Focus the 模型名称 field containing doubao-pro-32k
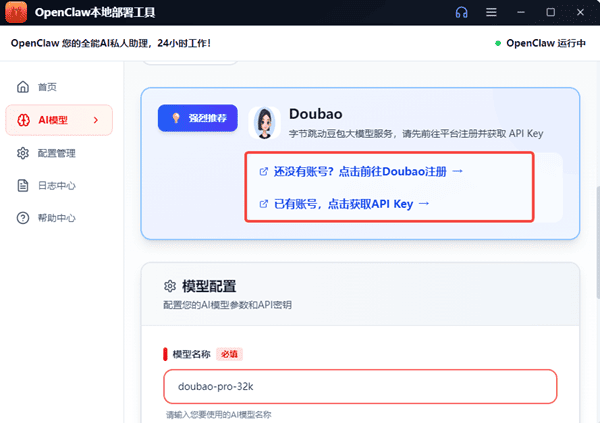Image resolution: width=600 pixels, height=423 pixels. click(x=359, y=386)
